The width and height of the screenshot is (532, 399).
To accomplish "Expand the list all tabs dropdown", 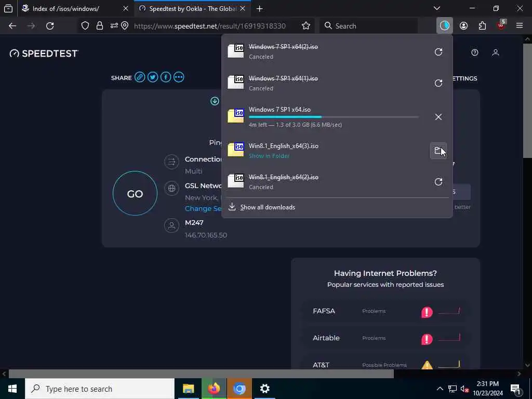I will 437,8.
